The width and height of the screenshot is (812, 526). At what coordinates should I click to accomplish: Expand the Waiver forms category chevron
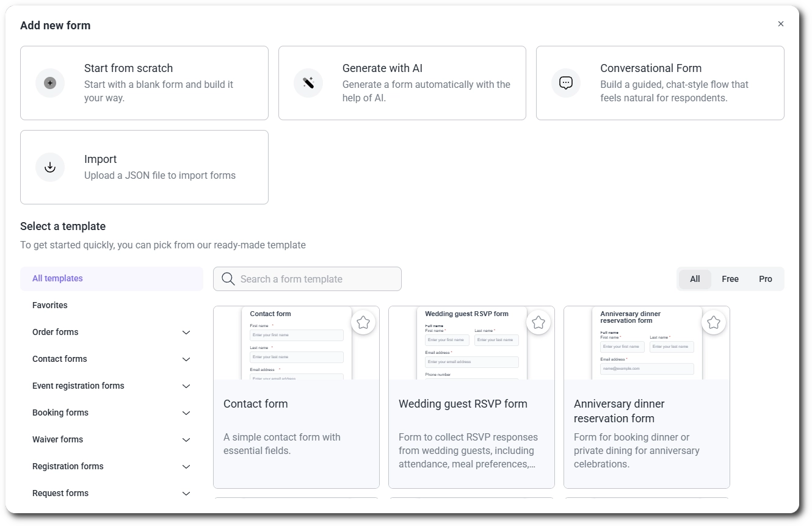[x=186, y=440]
